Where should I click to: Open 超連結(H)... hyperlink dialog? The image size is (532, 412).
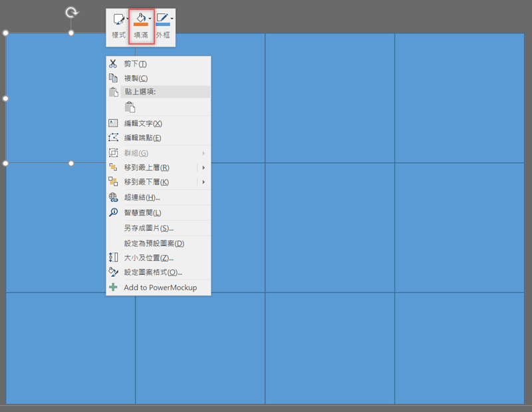[158, 197]
